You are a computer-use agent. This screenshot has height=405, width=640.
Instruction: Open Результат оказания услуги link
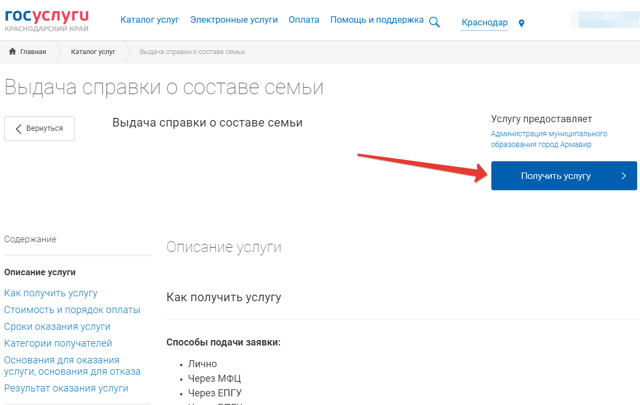point(66,388)
